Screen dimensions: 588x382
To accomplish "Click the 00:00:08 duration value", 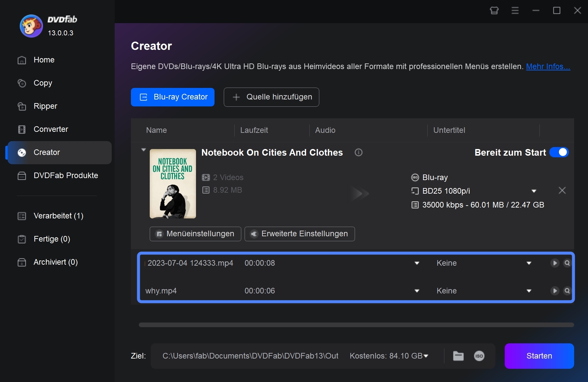I will click(x=260, y=263).
